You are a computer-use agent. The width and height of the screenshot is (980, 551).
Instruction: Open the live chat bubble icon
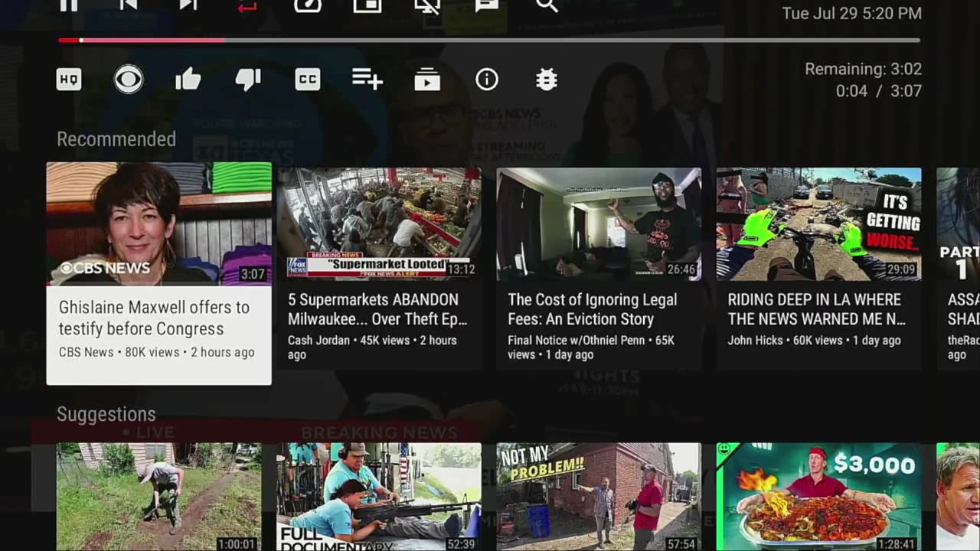click(x=487, y=5)
